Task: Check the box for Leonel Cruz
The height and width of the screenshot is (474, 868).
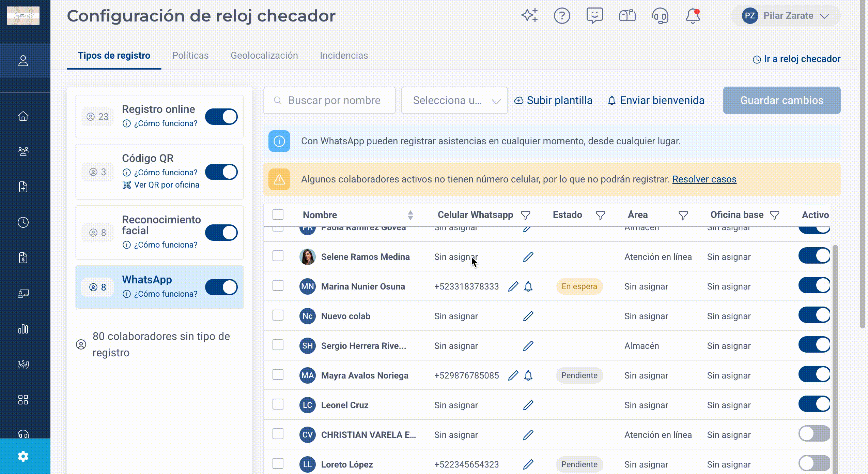Action: click(x=278, y=404)
